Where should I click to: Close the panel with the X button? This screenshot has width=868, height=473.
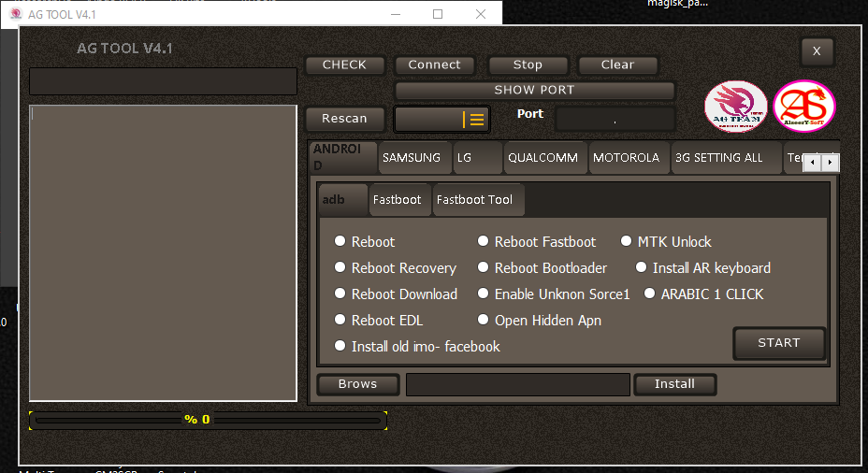click(x=817, y=50)
